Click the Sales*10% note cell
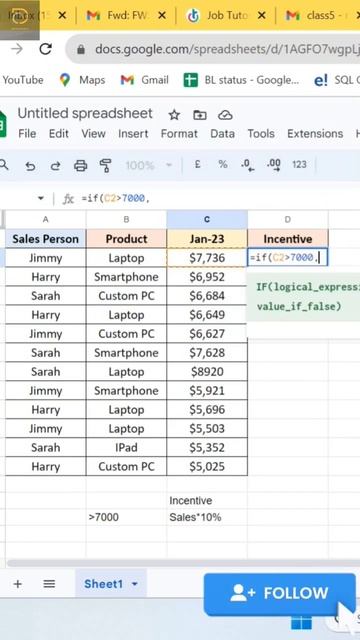Viewport: 360px width, 640px height. click(x=207, y=518)
